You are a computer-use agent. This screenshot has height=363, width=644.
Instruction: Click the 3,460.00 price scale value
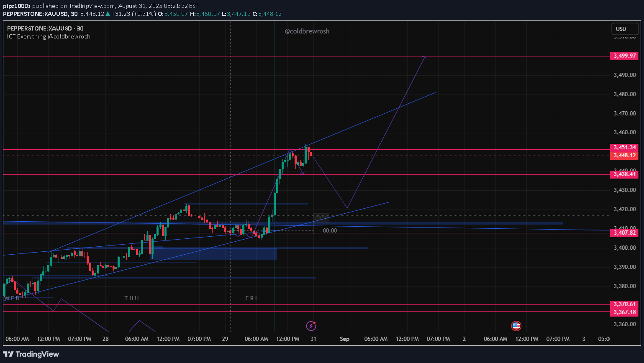tap(625, 132)
